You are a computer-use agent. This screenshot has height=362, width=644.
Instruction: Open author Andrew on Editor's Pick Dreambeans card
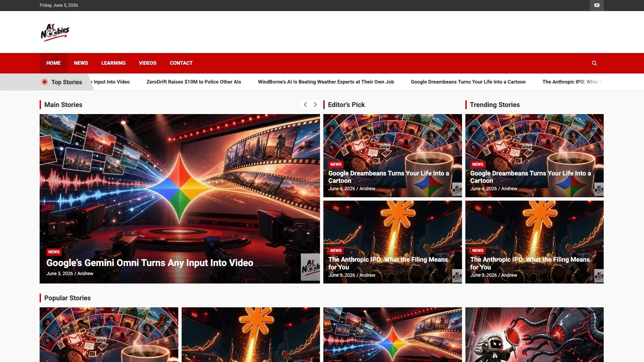367,189
